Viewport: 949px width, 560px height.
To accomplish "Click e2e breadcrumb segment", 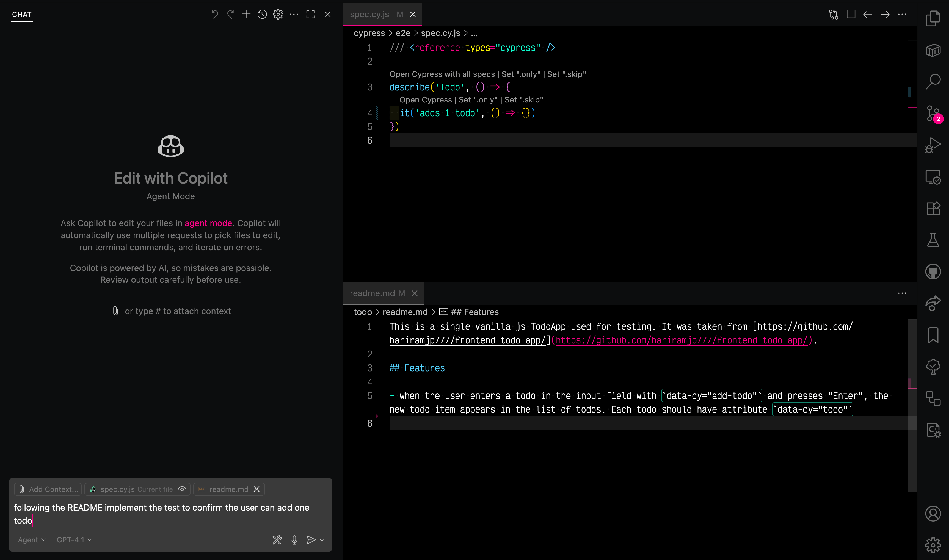I will pyautogui.click(x=403, y=33).
